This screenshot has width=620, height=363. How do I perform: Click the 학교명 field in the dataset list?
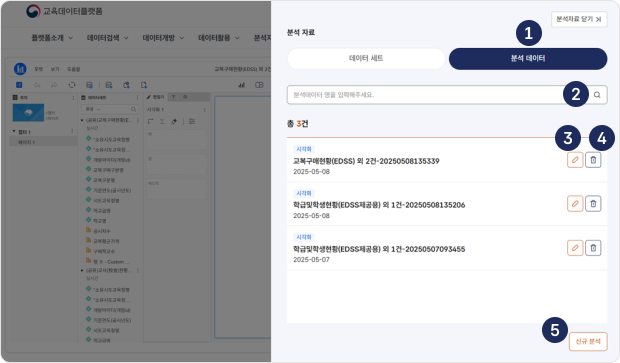pos(100,221)
